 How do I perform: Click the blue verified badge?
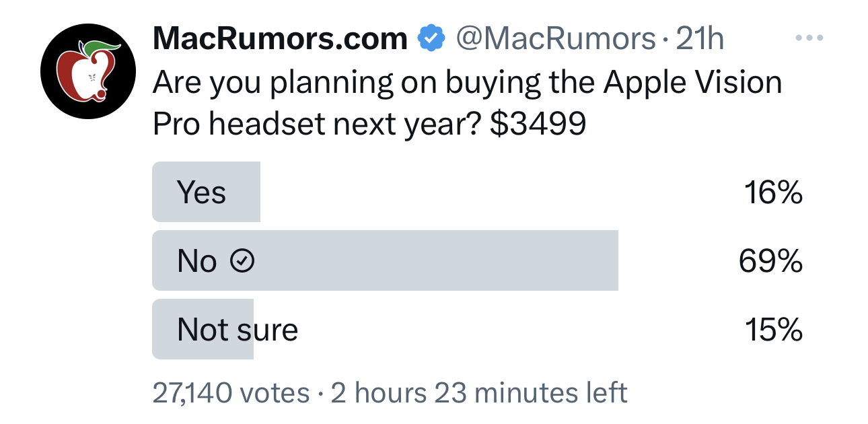(431, 39)
